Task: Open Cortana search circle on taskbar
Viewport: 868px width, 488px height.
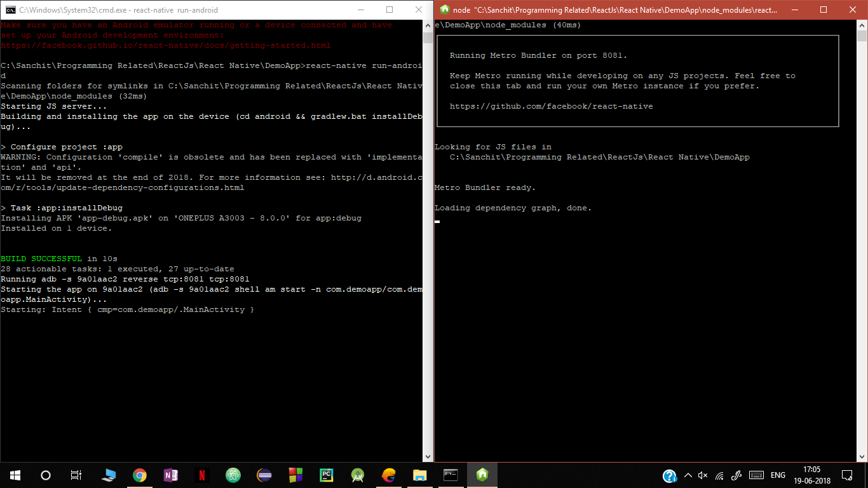Action: (46, 475)
